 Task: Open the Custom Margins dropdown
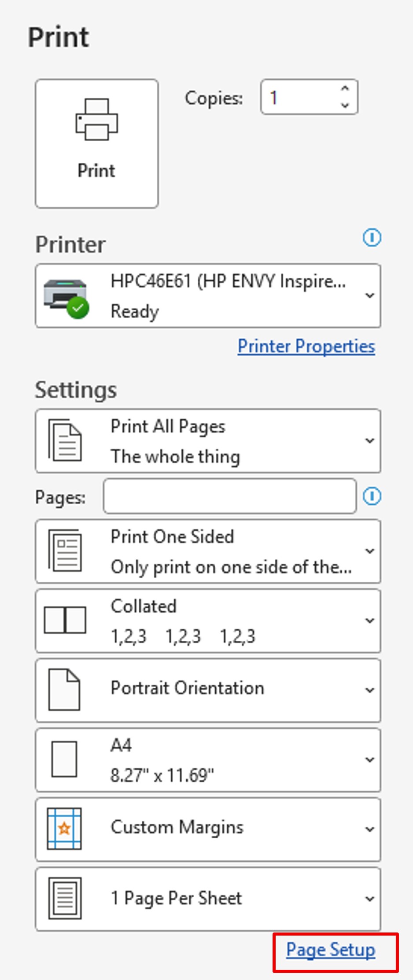208,830
